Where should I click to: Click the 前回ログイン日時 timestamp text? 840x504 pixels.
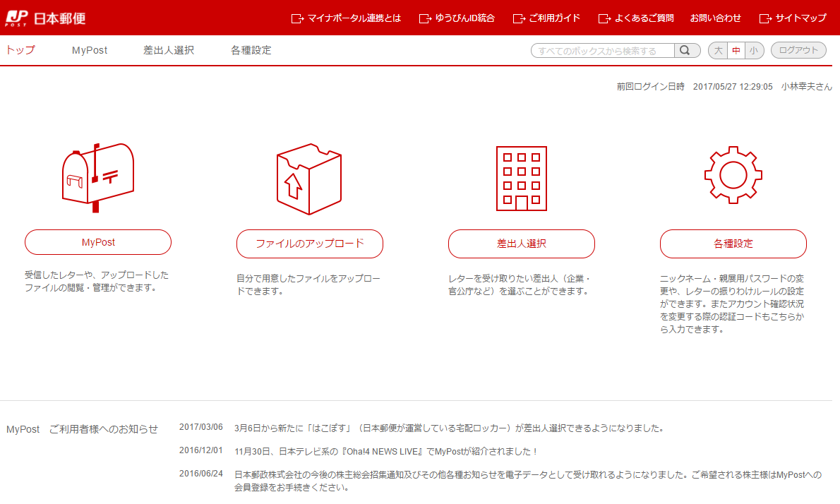pyautogui.click(x=695, y=86)
